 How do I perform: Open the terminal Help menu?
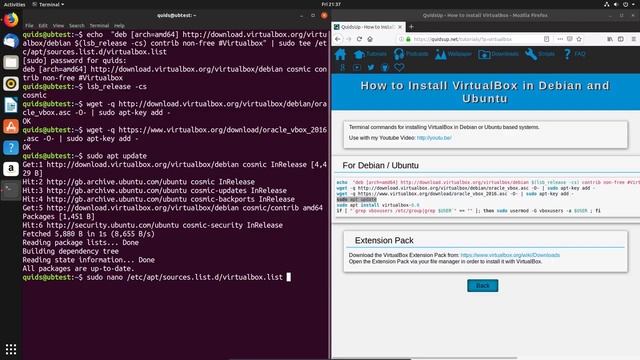coord(119,26)
